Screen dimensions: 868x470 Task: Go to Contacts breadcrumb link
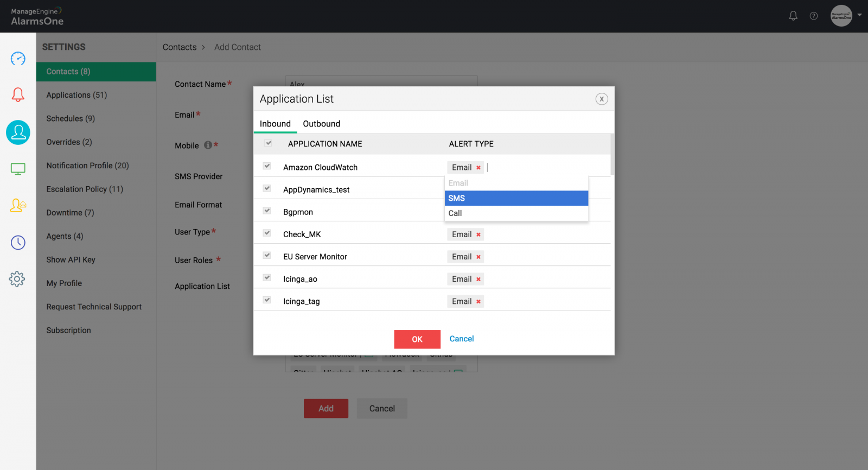[x=180, y=47]
